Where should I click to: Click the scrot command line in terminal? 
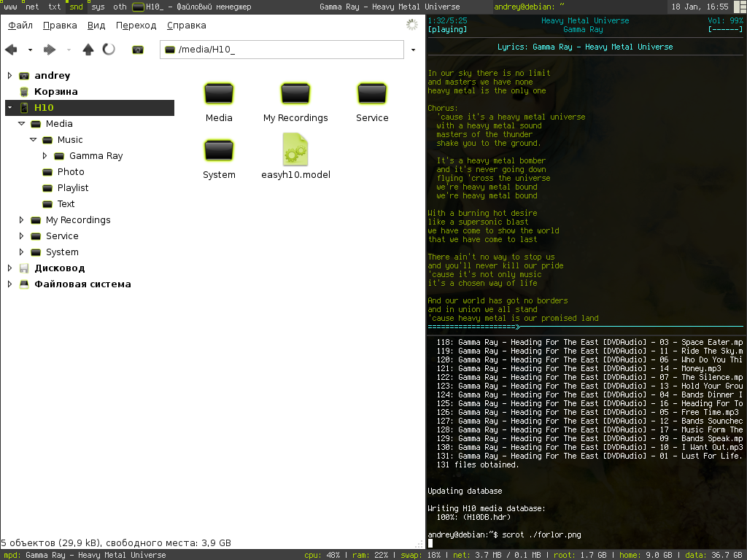[505, 534]
